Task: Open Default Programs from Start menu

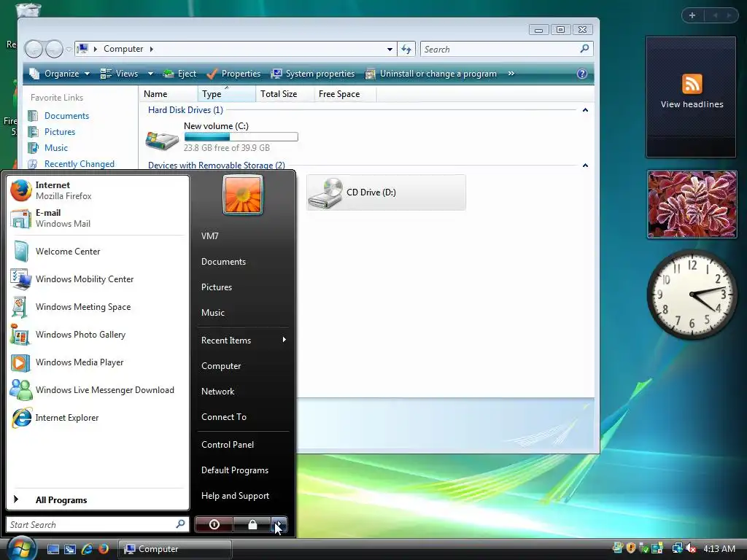Action: click(243, 470)
